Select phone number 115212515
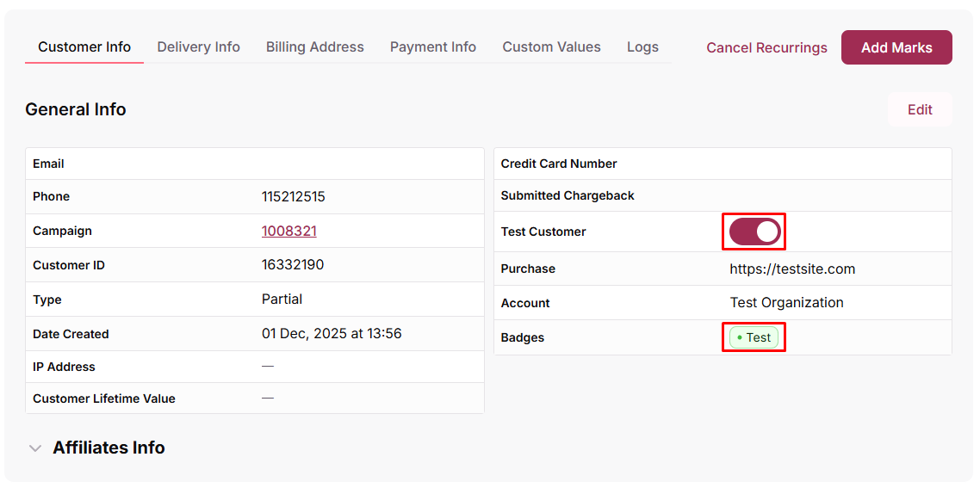 tap(293, 197)
